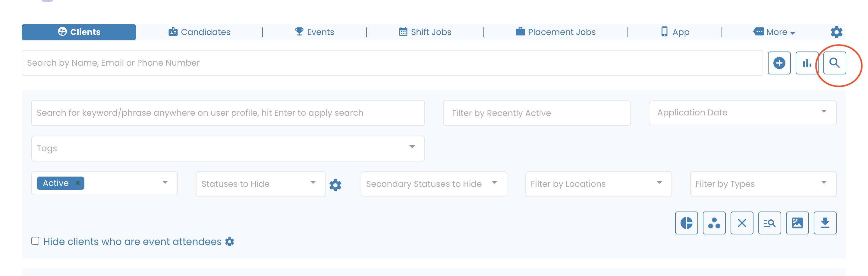
Task: Click the scatter dots grouping icon
Action: [714, 223]
